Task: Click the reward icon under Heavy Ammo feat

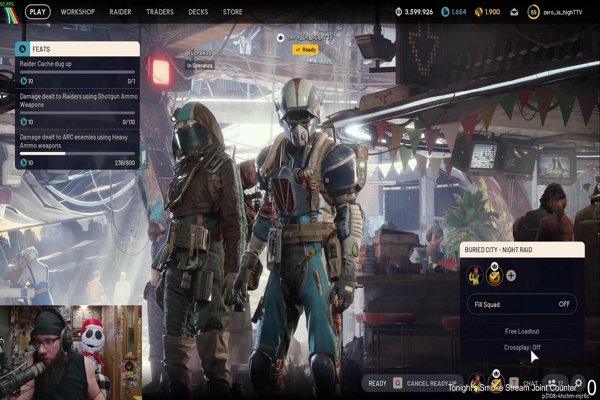Action: (26, 163)
